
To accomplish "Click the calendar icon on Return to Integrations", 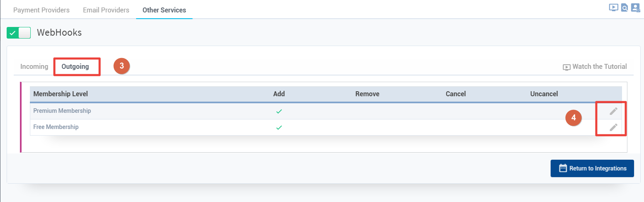I will [x=563, y=168].
